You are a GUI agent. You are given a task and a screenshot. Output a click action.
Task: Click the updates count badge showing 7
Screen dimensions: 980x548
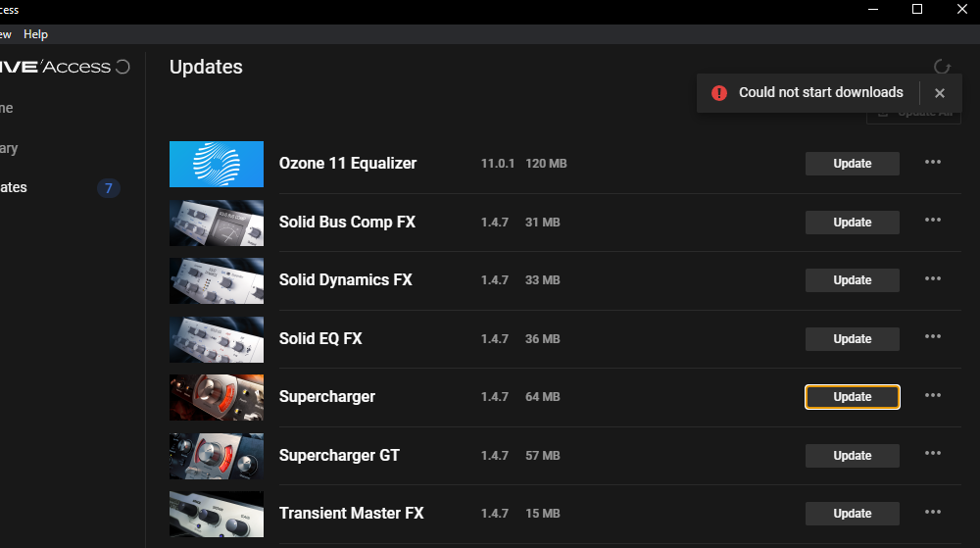point(108,188)
